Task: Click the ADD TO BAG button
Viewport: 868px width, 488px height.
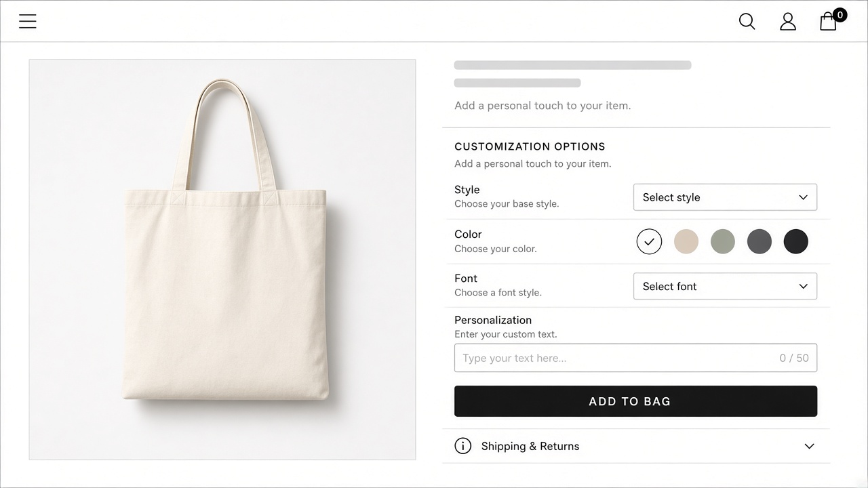Action: point(635,401)
